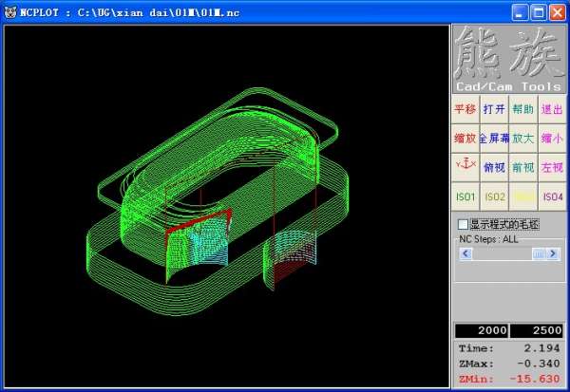570x392 pixels.
Task: Click NC Steps slider thumb
Action: 539,253
